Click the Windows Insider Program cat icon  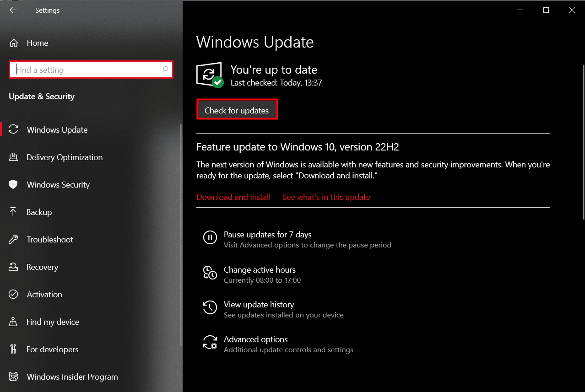tap(13, 377)
